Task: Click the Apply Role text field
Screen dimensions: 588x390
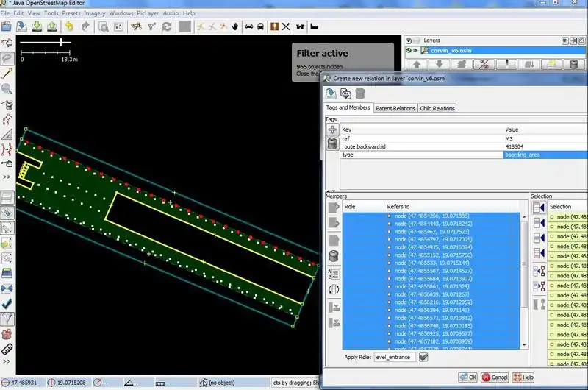Action: pos(394,358)
